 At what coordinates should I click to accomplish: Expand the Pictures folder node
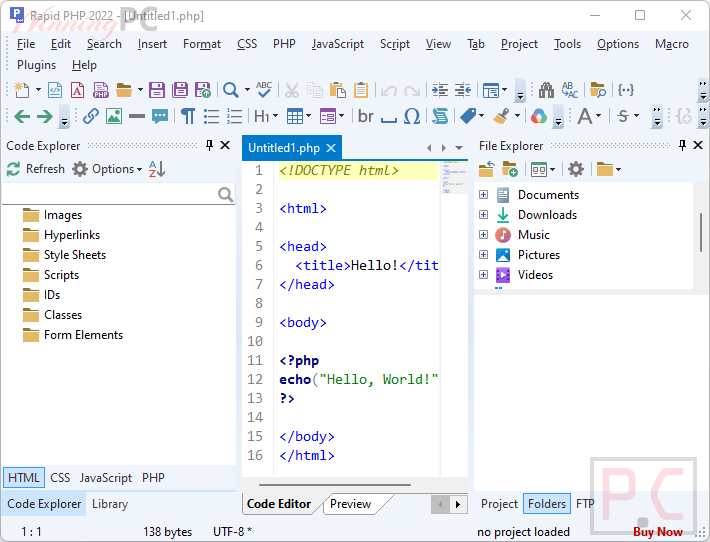(x=483, y=254)
